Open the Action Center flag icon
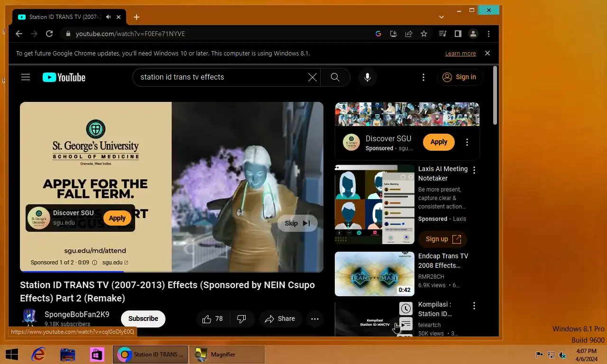The height and width of the screenshot is (364, 607). 539,355
